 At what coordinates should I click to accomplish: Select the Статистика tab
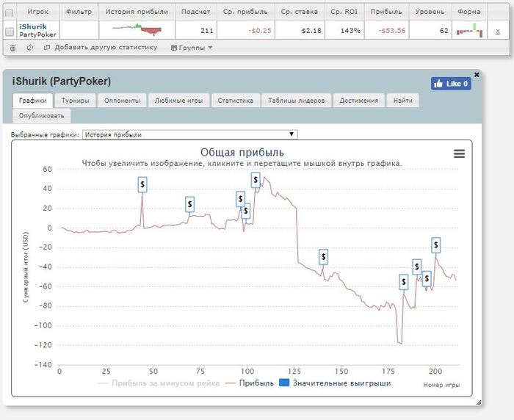coord(236,101)
